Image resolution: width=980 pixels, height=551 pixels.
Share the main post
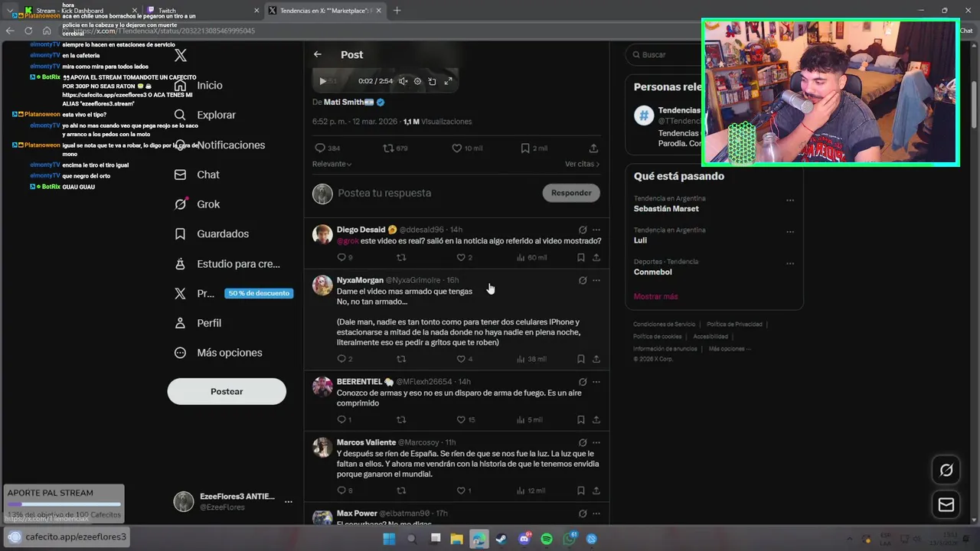click(593, 148)
